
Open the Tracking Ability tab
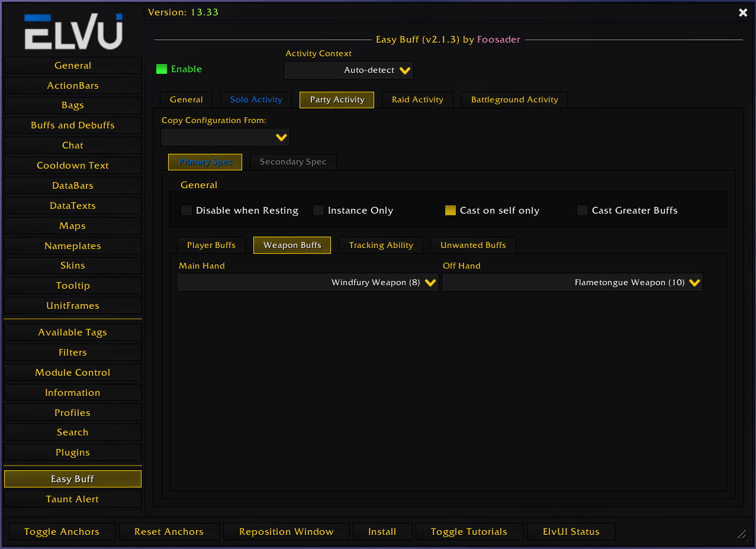[x=381, y=246]
